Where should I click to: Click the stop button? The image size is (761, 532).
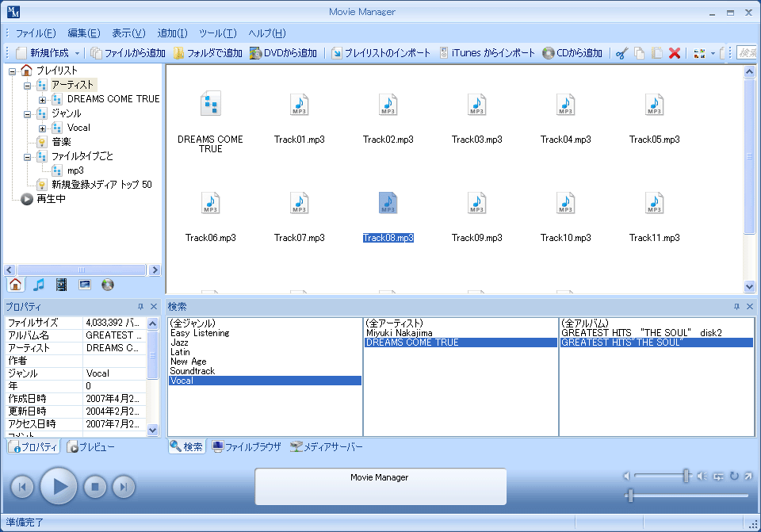coord(95,486)
